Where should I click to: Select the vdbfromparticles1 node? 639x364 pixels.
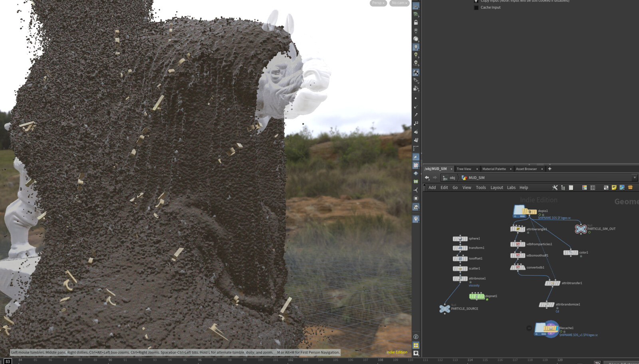[x=518, y=244]
